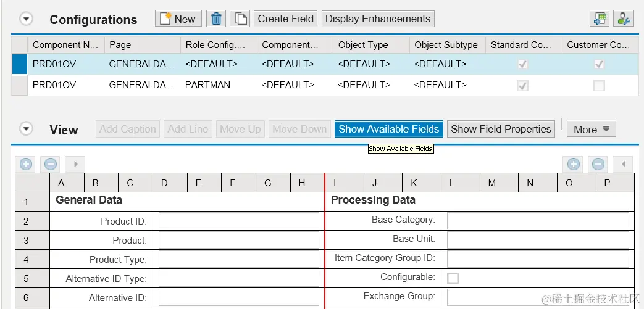The image size is (644, 309).
Task: Click the table export icon at top right
Action: 600,19
